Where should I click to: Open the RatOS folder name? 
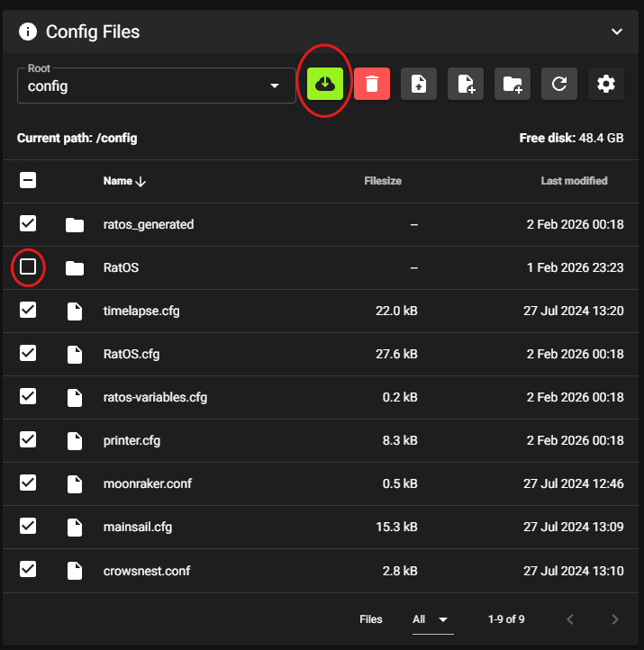(x=121, y=267)
